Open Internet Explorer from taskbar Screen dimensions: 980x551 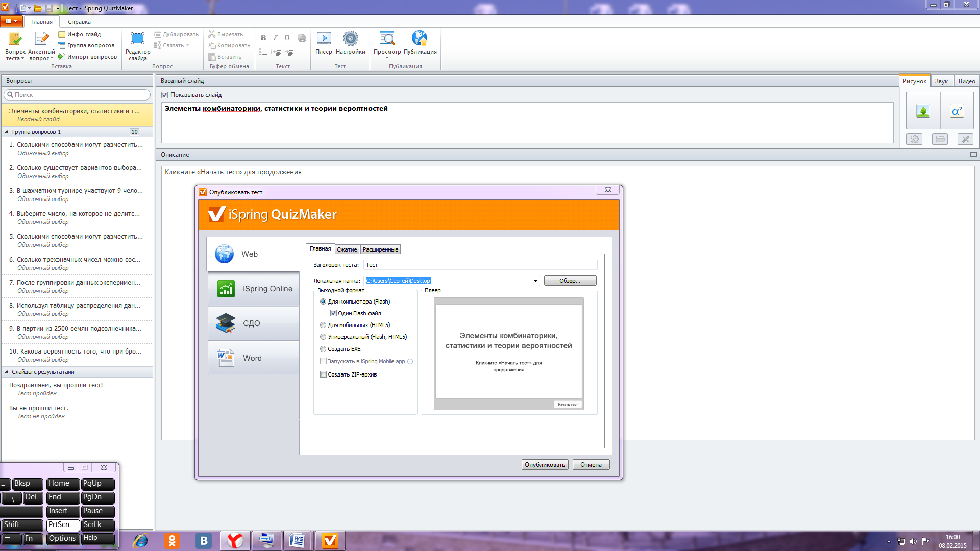click(140, 541)
